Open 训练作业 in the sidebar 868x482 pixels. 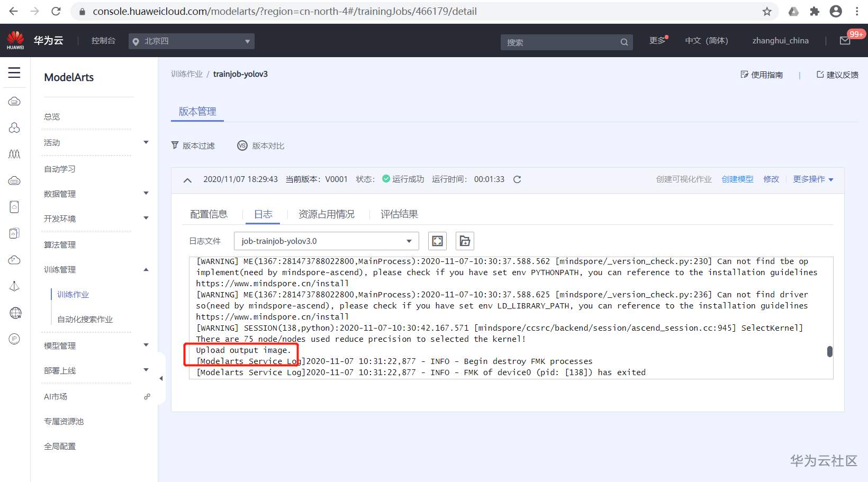[73, 294]
